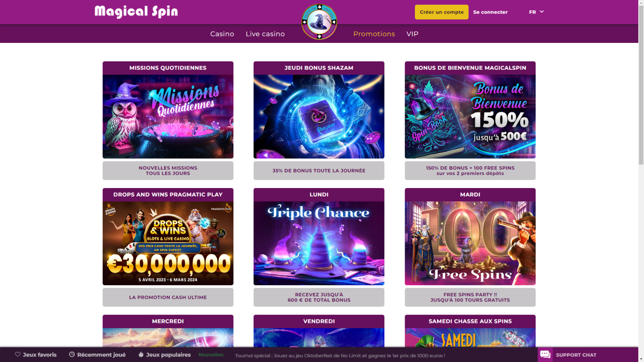The image size is (644, 362).
Task: Open the VIP page
Action: tap(413, 34)
